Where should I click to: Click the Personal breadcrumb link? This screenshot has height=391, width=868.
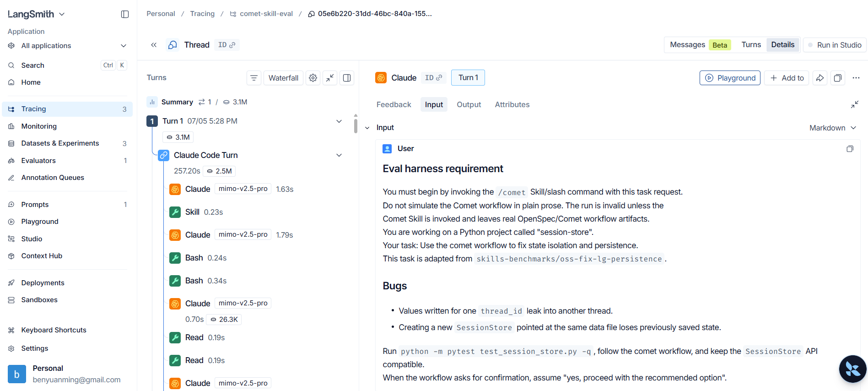click(161, 14)
